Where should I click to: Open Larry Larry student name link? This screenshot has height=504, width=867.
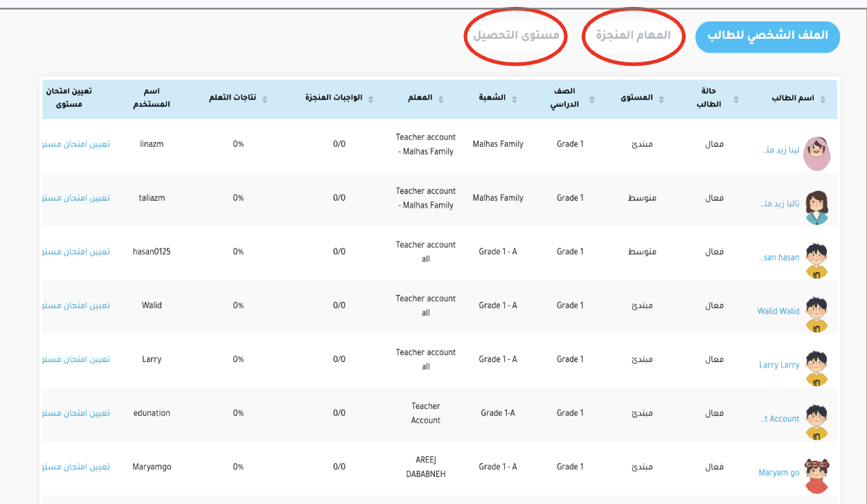click(x=779, y=366)
